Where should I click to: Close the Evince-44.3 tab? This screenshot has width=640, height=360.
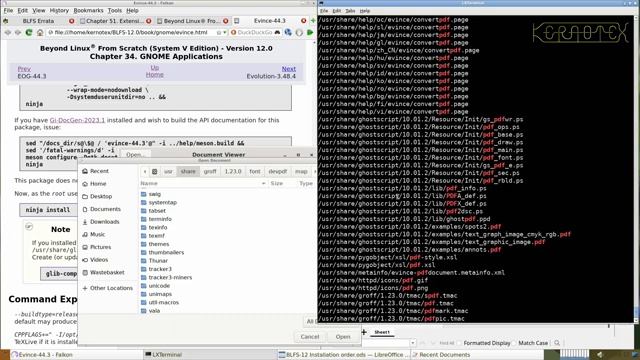[x=303, y=21]
